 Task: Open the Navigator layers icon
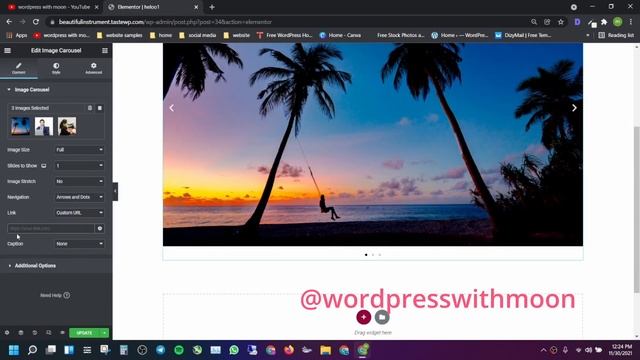tap(21, 333)
